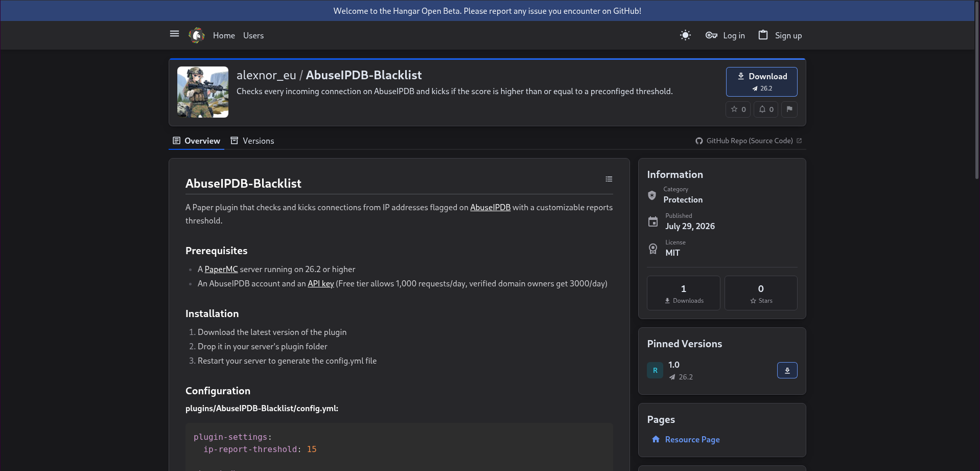
Task: Click the Hangar Open Beta banner text
Action: [x=487, y=11]
